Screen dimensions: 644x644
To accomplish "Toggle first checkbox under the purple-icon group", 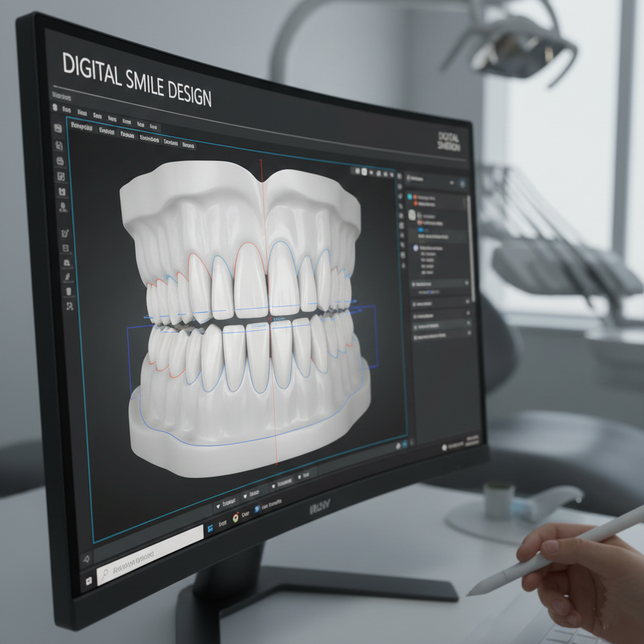I will (421, 254).
